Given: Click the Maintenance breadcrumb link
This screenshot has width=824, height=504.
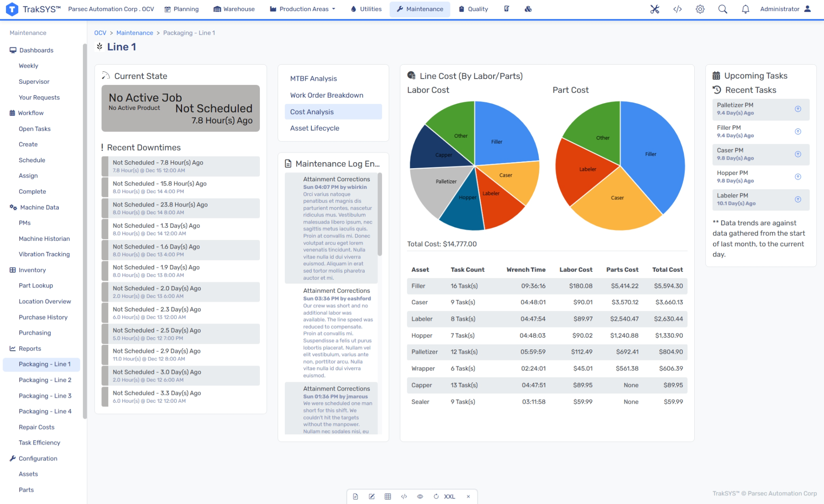Looking at the screenshot, I should [135, 33].
